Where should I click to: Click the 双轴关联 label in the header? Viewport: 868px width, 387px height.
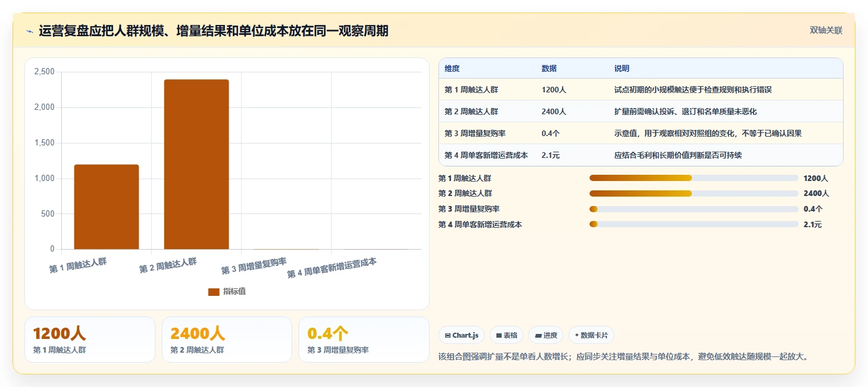tap(826, 31)
